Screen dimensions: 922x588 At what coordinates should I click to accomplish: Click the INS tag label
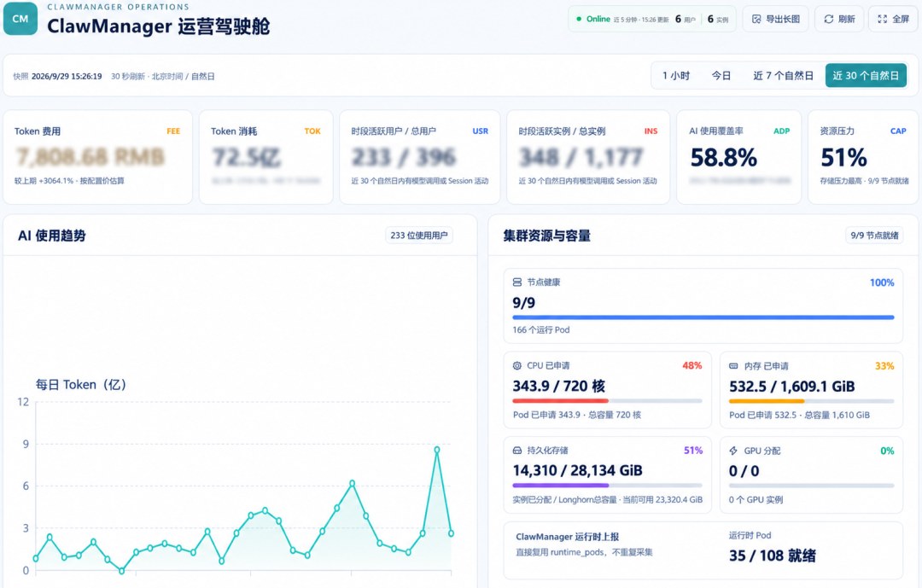[651, 131]
